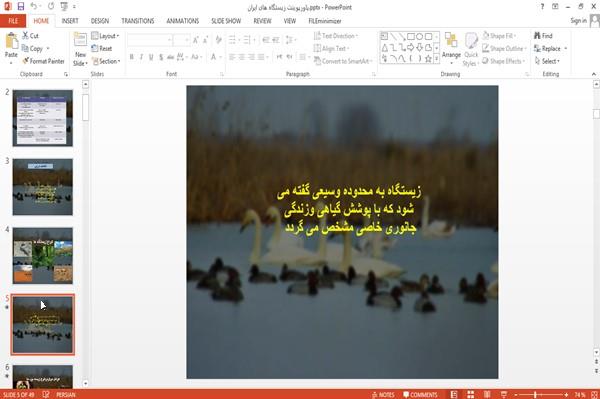Viewport: 600px width, 399px height.
Task: Open Comments pane from the status bar
Action: [420, 395]
